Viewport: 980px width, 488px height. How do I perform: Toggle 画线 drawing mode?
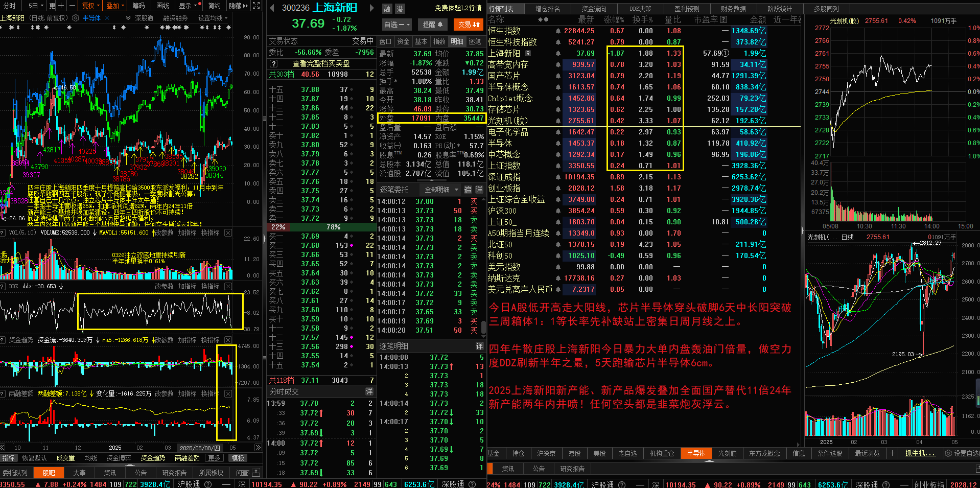pyautogui.click(x=162, y=6)
